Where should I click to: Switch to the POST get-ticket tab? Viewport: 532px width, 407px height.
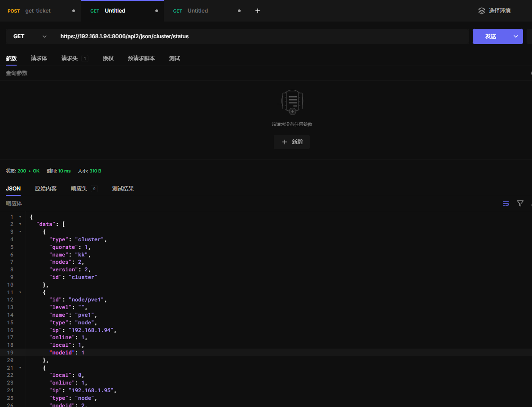[x=38, y=11]
